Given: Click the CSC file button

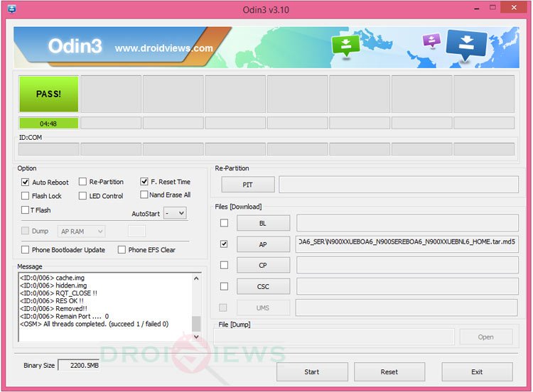Looking at the screenshot, I should (263, 286).
